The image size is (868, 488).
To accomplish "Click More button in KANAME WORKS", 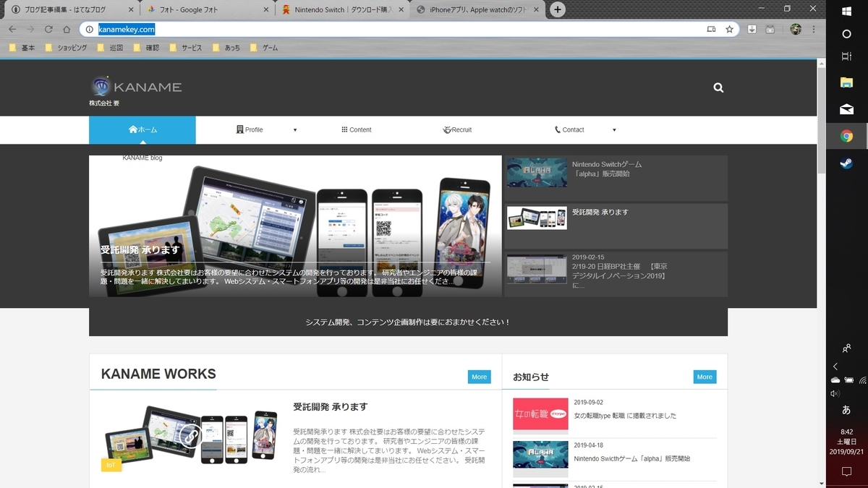I will point(479,377).
